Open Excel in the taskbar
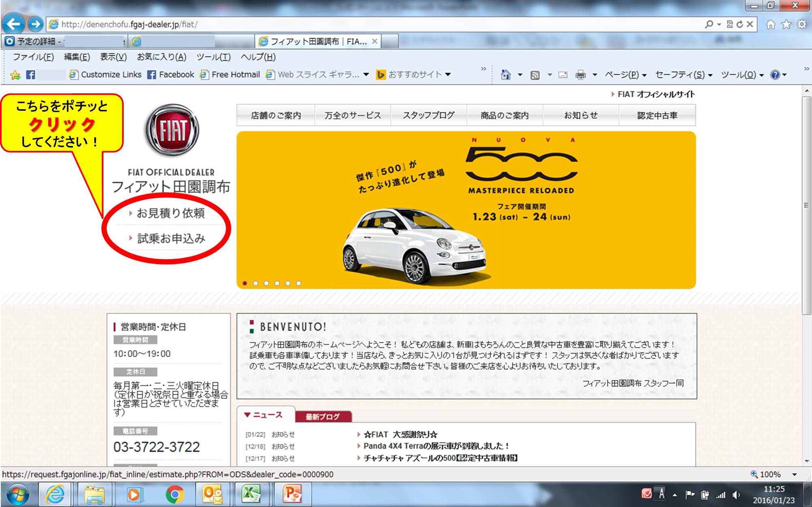Image resolution: width=812 pixels, height=507 pixels. pos(252,494)
